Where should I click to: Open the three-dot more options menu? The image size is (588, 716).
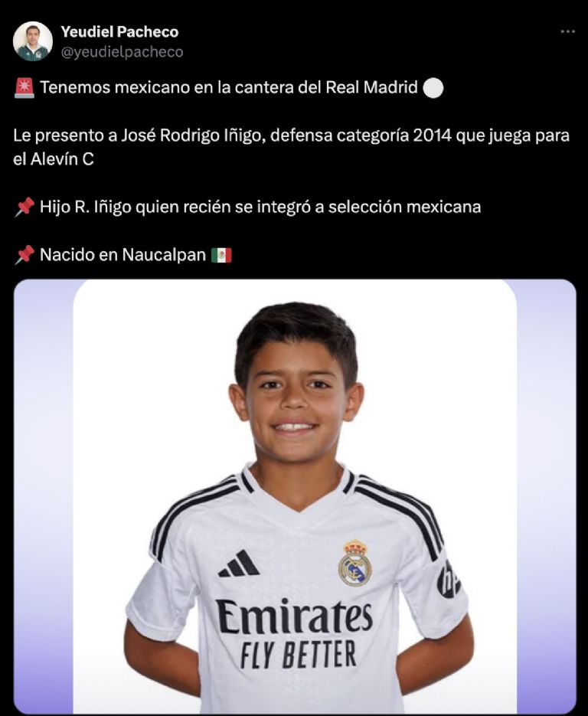tap(567, 31)
